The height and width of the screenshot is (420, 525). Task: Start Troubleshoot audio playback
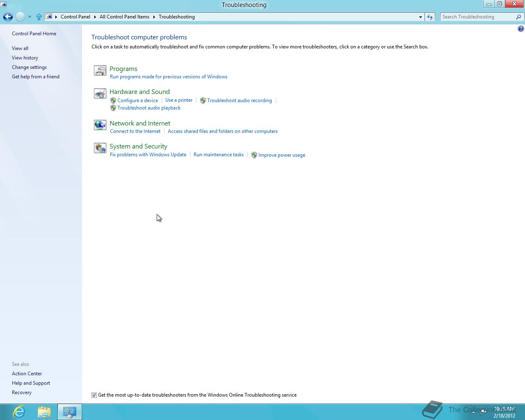click(x=149, y=108)
